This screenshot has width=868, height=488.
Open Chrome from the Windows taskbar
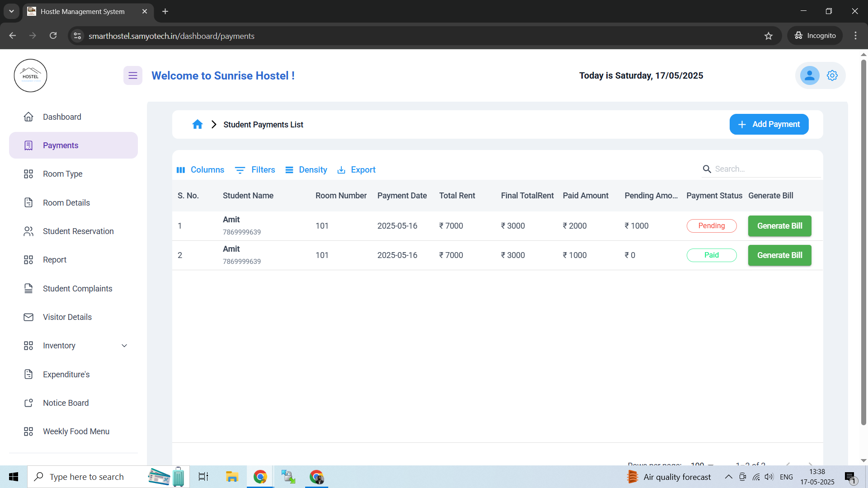pos(260,476)
